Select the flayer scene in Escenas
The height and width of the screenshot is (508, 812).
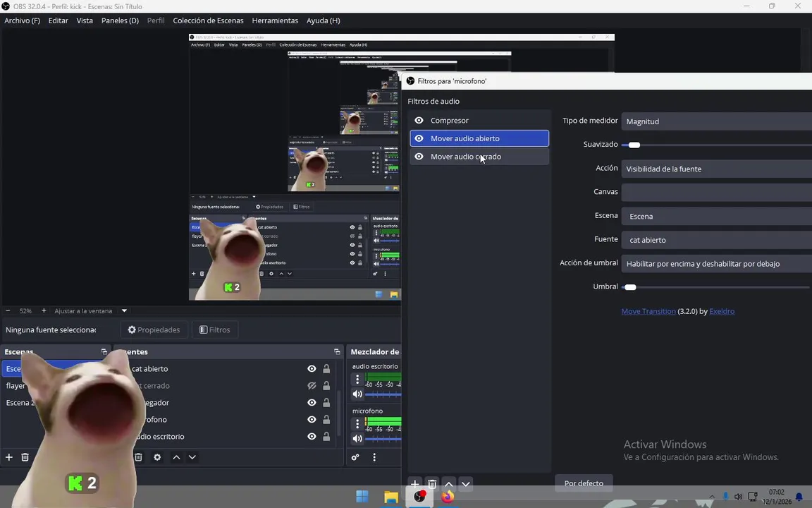16,386
